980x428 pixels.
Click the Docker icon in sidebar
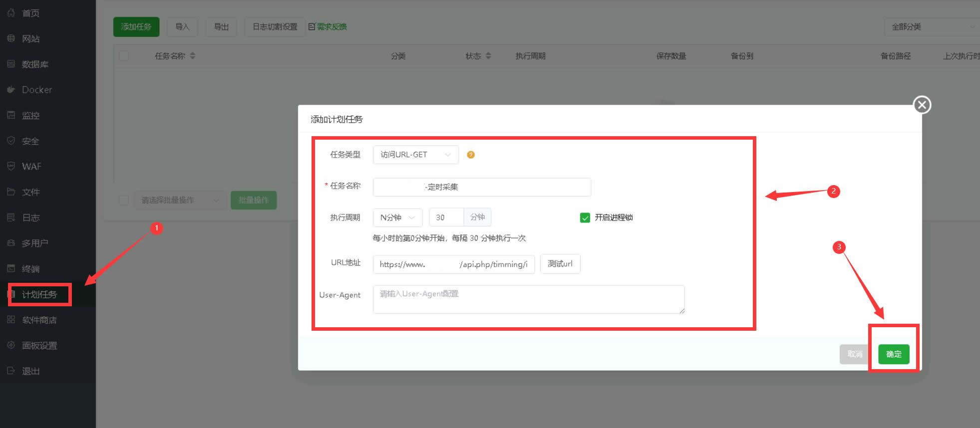pyautogui.click(x=11, y=90)
